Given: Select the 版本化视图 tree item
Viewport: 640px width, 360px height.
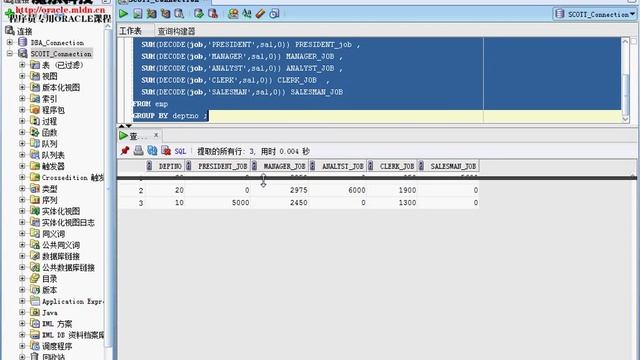Looking at the screenshot, I should (x=61, y=87).
